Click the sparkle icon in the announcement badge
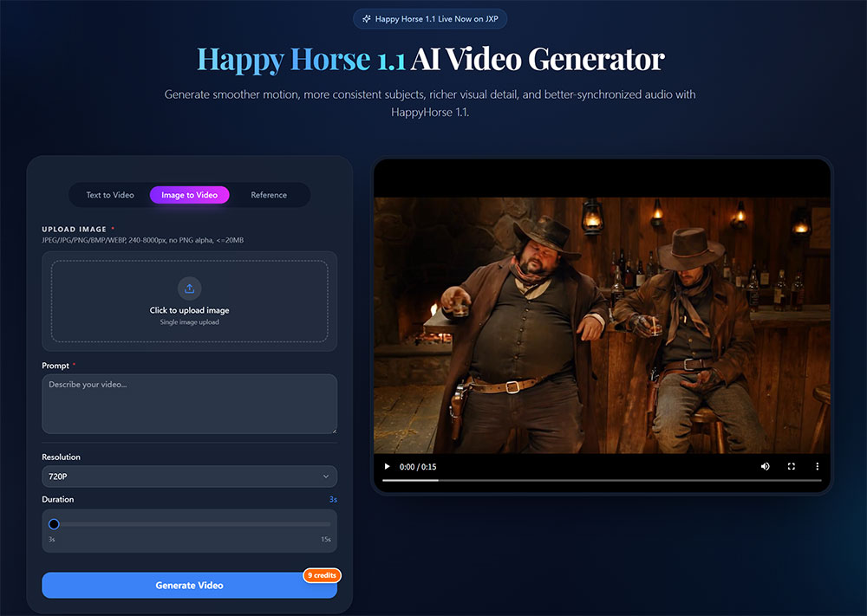This screenshot has height=616, width=867. (366, 19)
